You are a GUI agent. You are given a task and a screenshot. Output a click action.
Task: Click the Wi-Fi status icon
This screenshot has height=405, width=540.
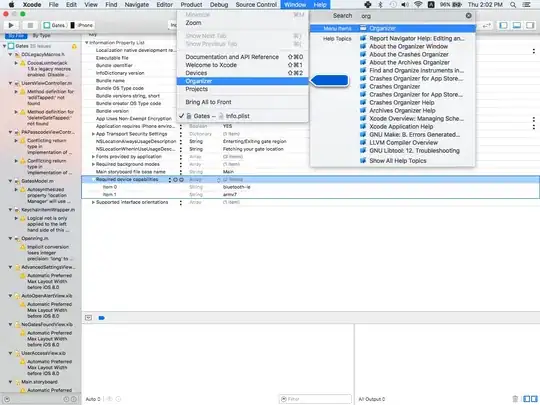418,5
